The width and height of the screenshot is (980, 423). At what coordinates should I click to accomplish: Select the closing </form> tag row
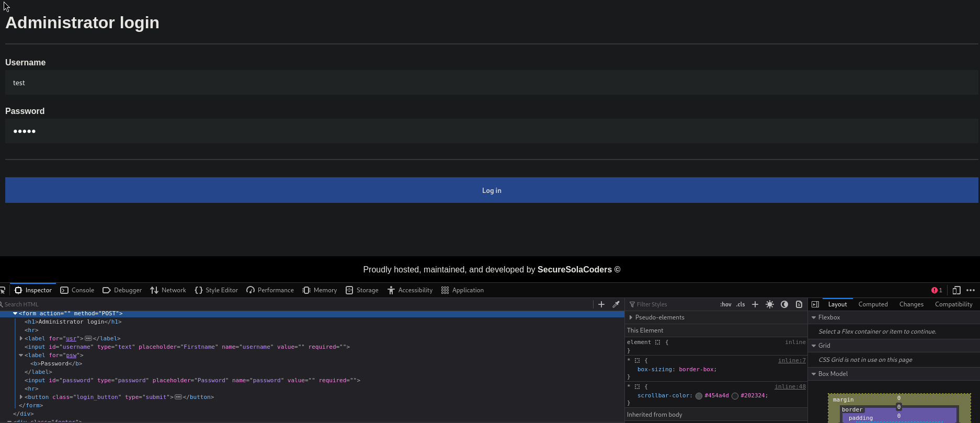pos(31,405)
